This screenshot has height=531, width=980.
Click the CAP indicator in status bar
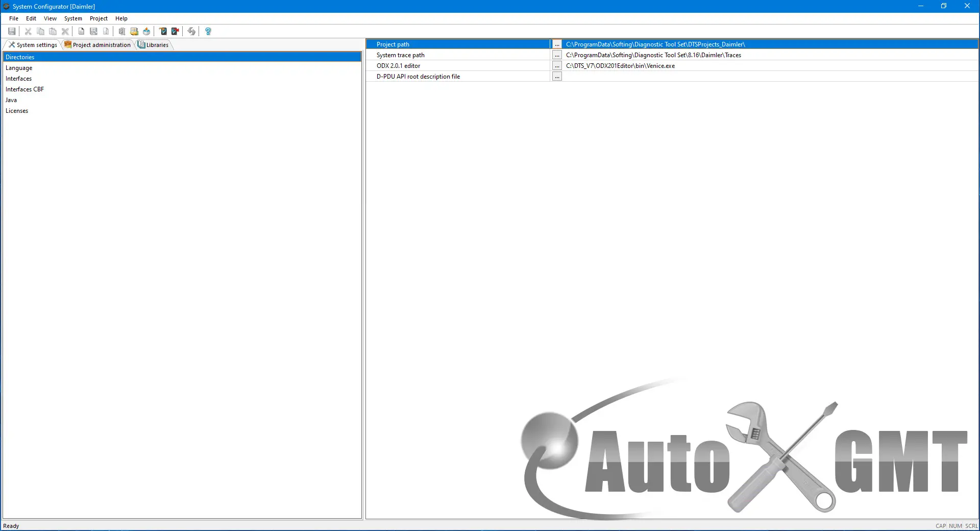click(940, 526)
